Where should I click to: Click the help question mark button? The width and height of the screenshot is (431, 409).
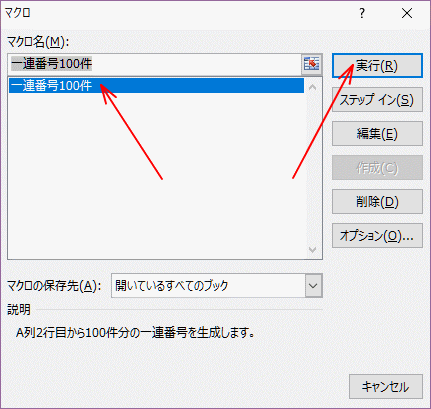362,13
